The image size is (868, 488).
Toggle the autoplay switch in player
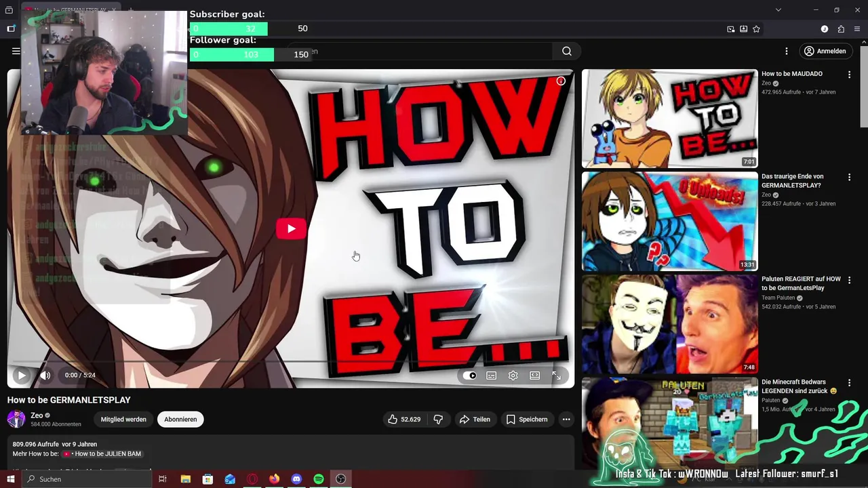pyautogui.click(x=469, y=375)
